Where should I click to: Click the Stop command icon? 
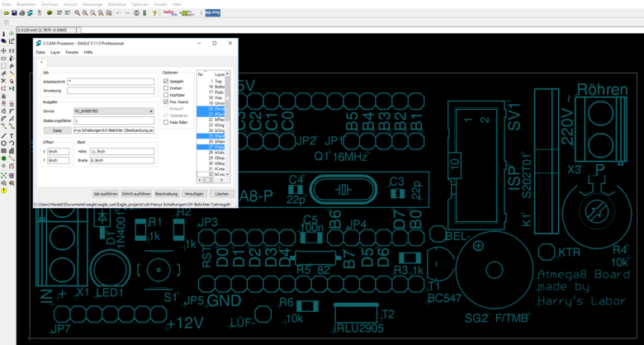(137, 13)
